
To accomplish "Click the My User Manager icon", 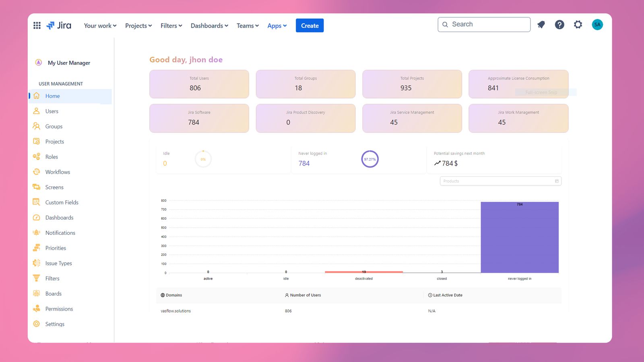I will click(x=39, y=62).
